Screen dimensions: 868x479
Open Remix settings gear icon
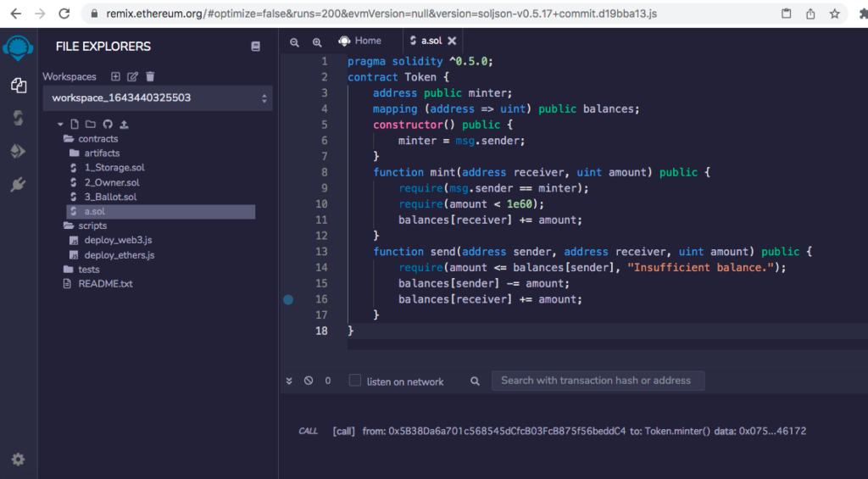click(19, 459)
